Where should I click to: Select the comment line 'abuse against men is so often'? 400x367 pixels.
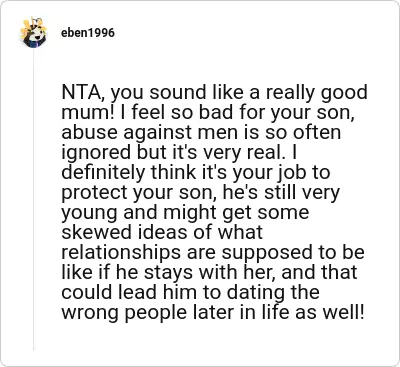click(x=201, y=132)
